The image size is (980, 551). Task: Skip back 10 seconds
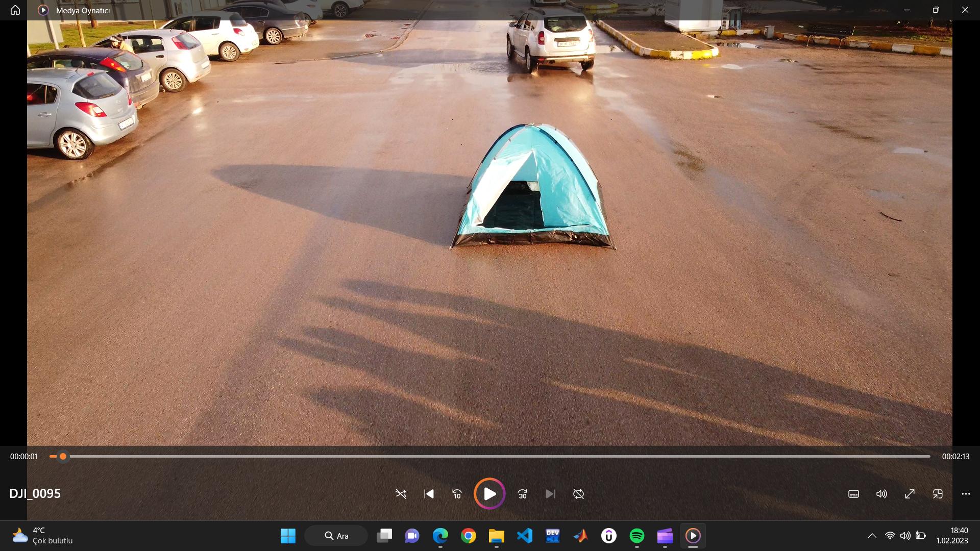point(457,494)
